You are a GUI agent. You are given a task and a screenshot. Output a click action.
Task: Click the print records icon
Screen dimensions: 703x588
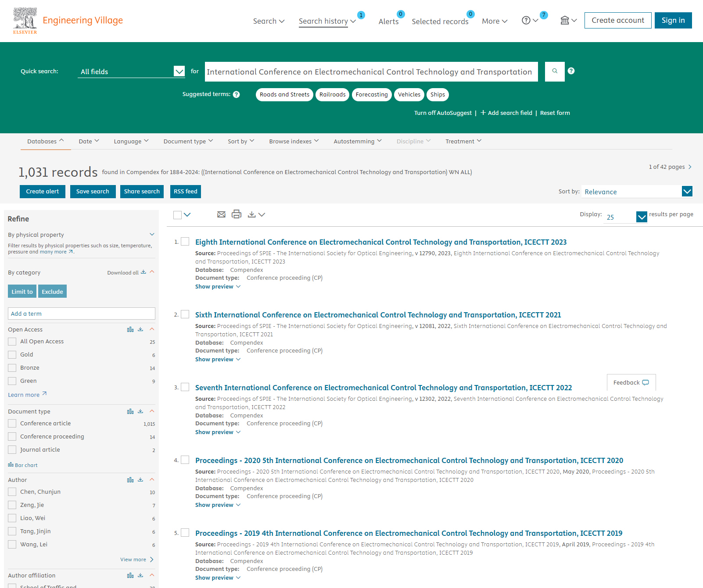pyautogui.click(x=237, y=214)
